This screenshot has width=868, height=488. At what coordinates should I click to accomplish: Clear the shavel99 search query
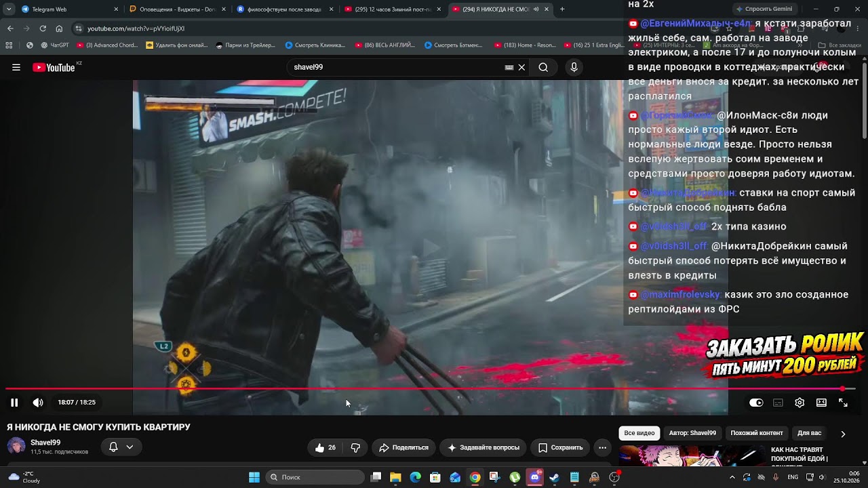pyautogui.click(x=521, y=67)
